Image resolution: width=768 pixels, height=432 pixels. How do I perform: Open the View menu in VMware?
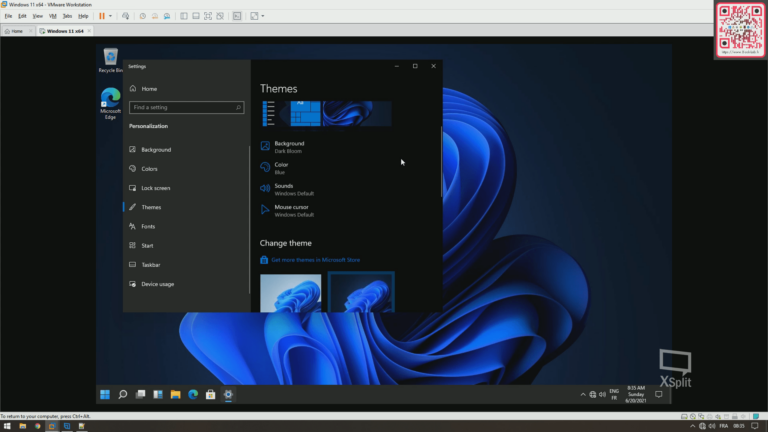[37, 16]
